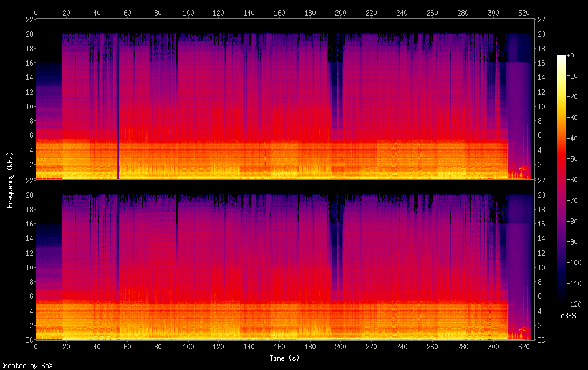Click the 16 kHz tick on the upper-left axis

coord(28,63)
